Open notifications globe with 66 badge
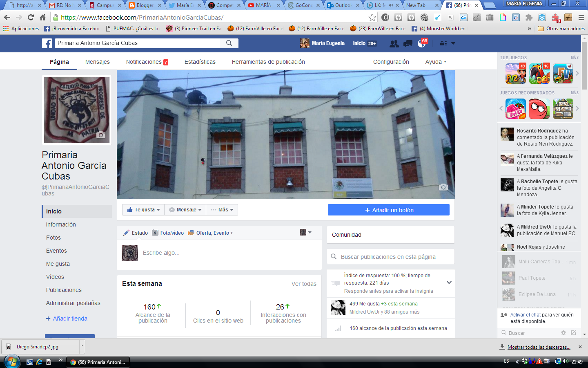 (x=422, y=43)
